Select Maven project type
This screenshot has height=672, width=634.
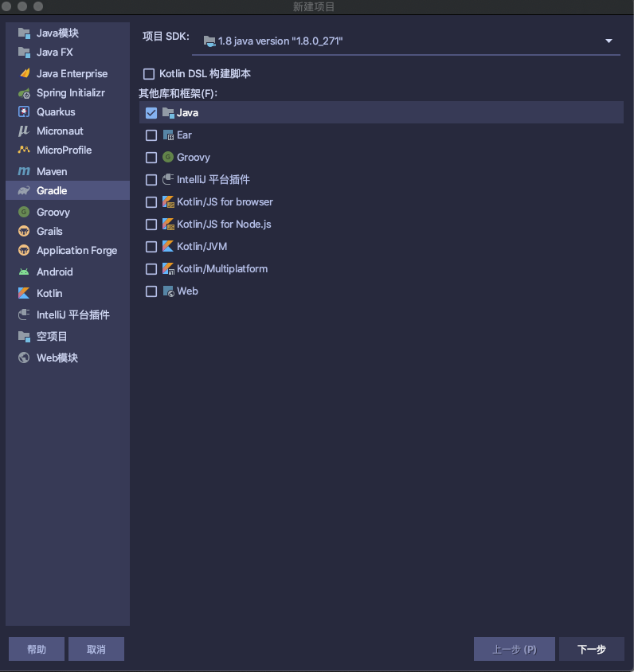(x=68, y=171)
